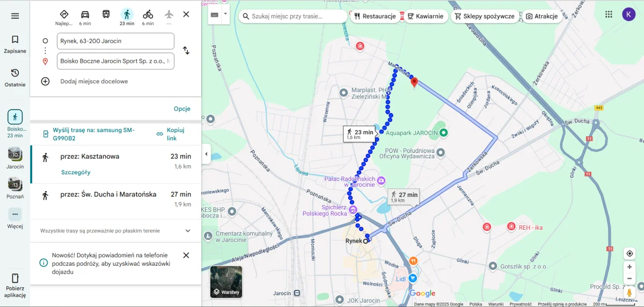644x307 pixels.
Task: Open Zapisane saved places
Action: pos(15,45)
